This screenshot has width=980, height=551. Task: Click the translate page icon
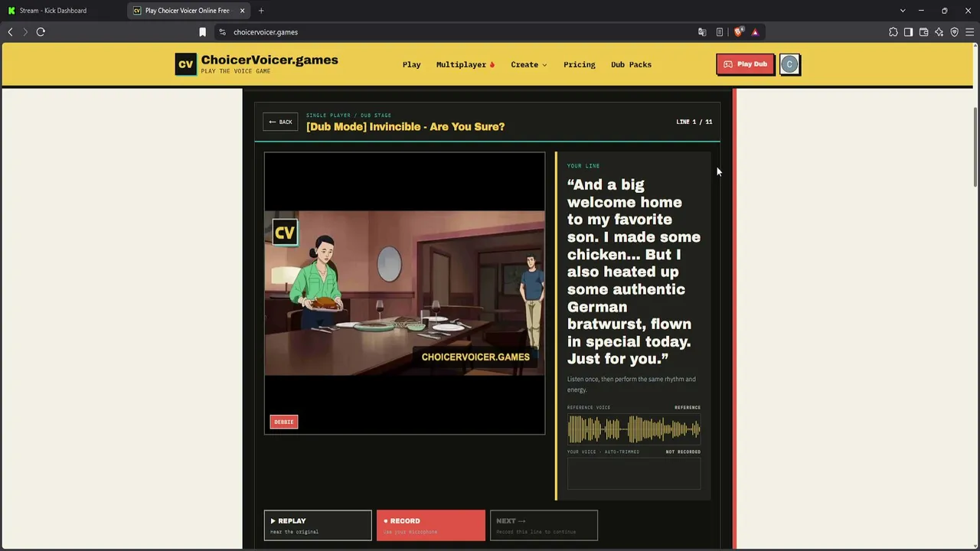click(x=702, y=32)
